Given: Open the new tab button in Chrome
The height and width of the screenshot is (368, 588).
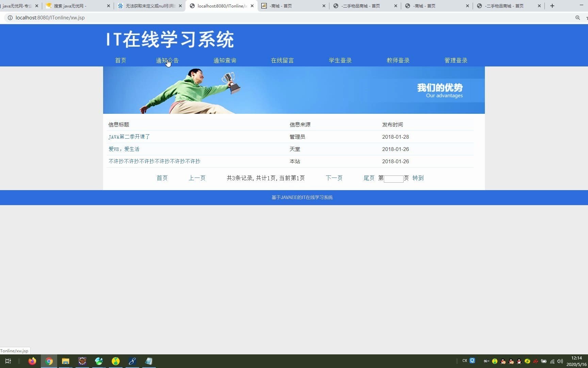Looking at the screenshot, I should click(x=552, y=6).
